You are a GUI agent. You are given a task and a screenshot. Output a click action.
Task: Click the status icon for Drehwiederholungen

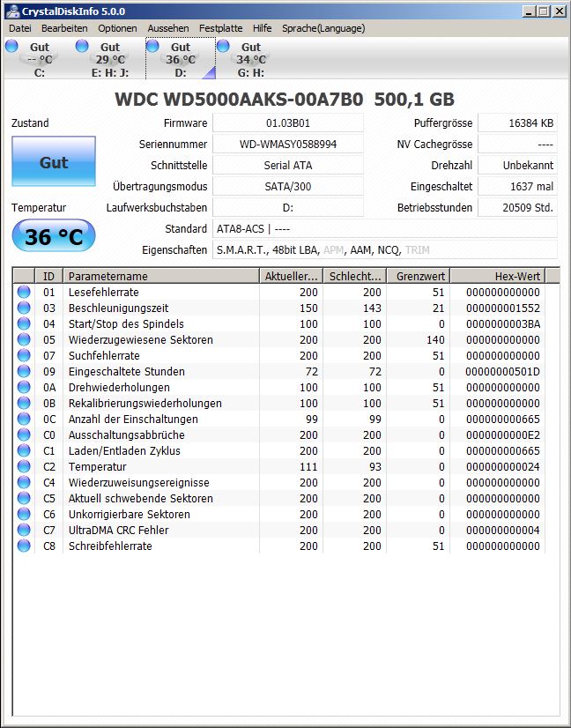coord(24,387)
